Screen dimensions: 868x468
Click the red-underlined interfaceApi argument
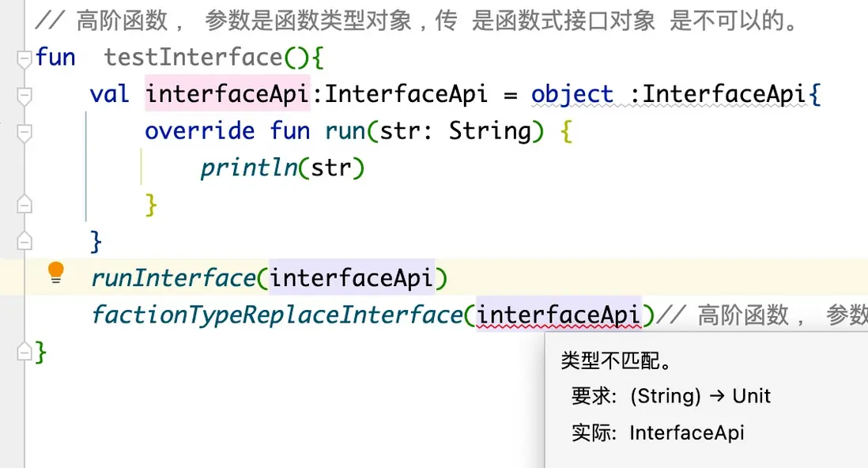(558, 315)
